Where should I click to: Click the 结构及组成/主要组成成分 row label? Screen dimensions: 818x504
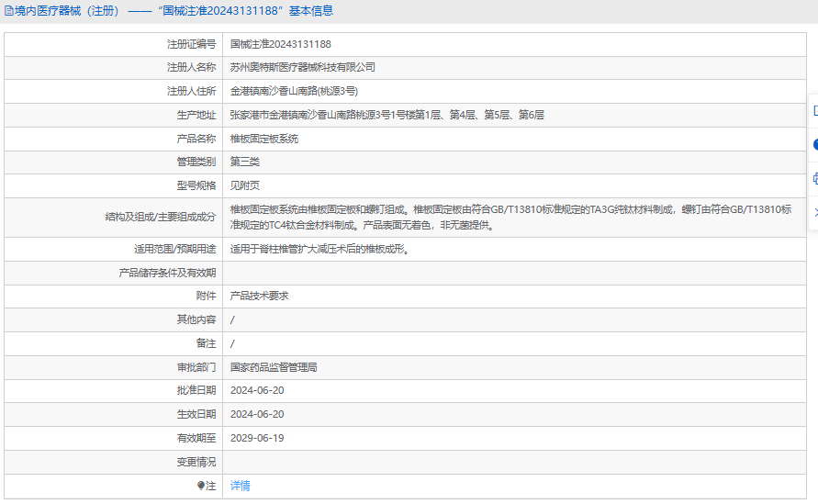pyautogui.click(x=161, y=217)
